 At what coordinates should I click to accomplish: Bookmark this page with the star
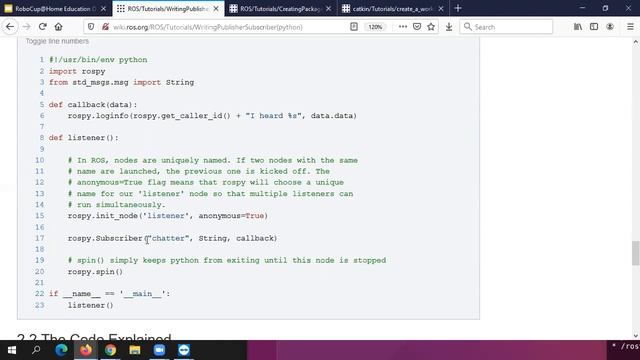(x=431, y=27)
